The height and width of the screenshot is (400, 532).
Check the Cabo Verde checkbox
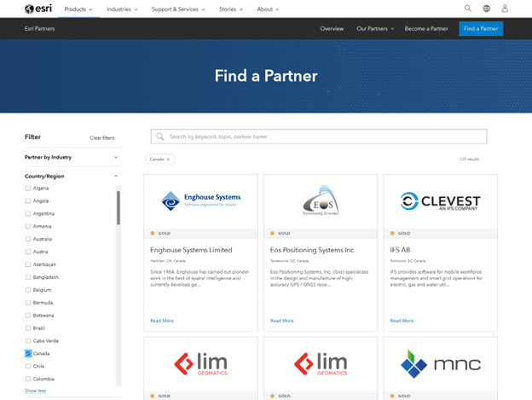pos(28,340)
